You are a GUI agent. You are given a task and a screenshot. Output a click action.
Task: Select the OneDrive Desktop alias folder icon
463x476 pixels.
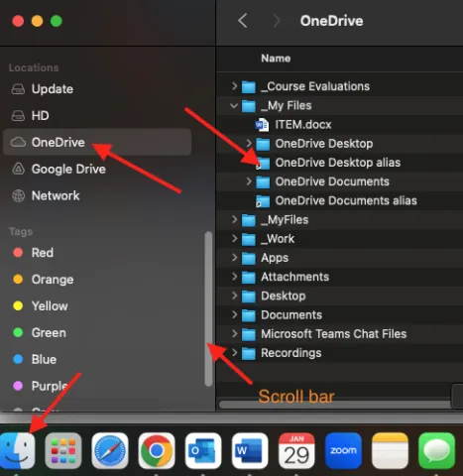click(x=263, y=164)
